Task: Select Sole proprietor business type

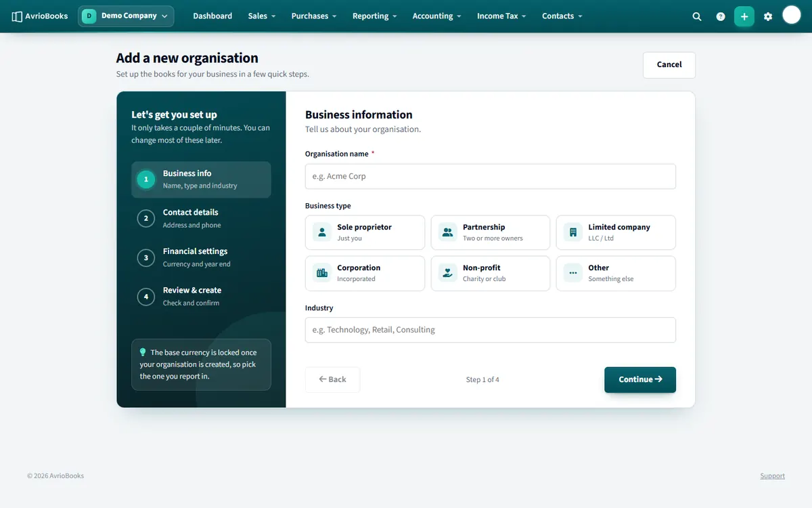Action: tap(365, 232)
